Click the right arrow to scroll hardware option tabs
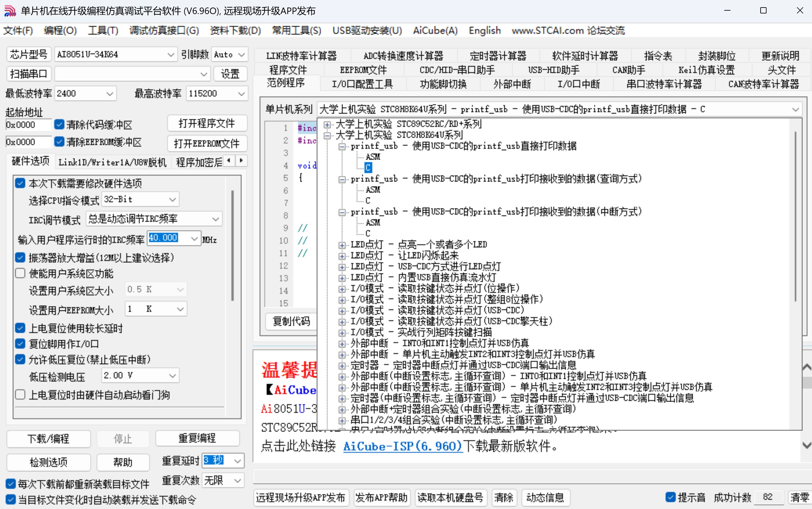This screenshot has width=812, height=509. 240,161
